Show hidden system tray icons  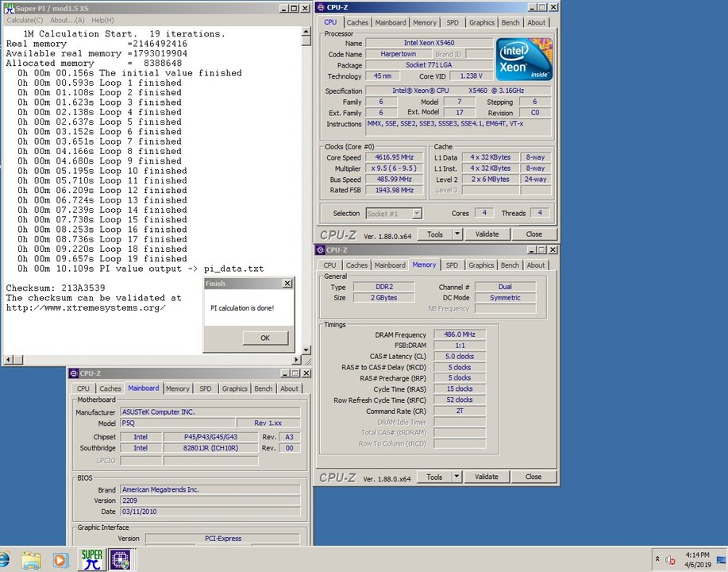click(657, 559)
